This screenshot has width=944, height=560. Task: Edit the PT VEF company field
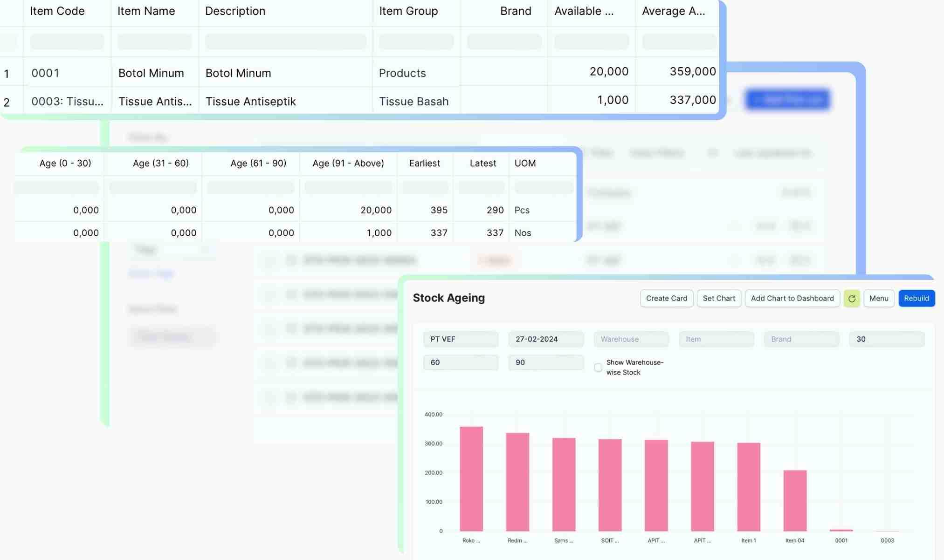click(x=460, y=339)
